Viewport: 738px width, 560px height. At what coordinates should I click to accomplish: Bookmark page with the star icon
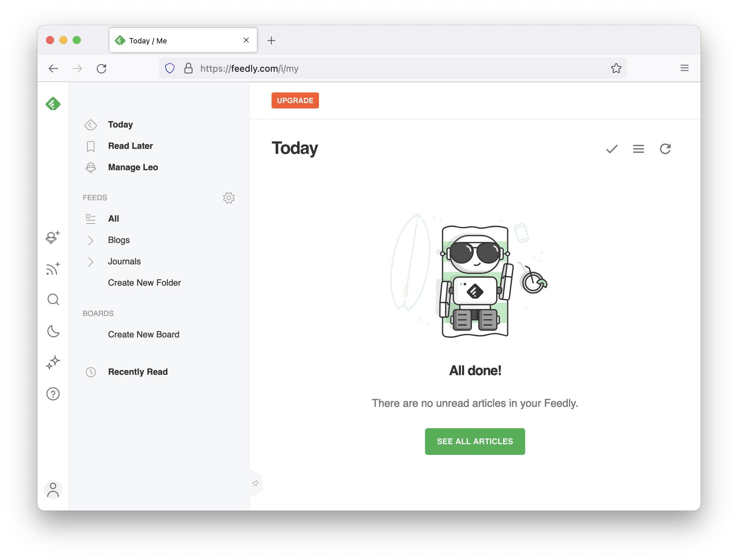[x=616, y=68]
